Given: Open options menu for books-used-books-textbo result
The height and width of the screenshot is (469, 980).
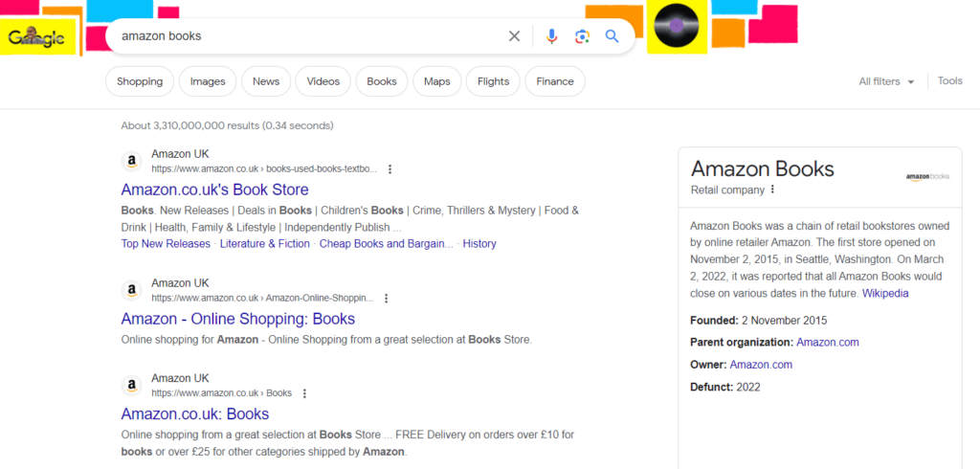Looking at the screenshot, I should (390, 168).
